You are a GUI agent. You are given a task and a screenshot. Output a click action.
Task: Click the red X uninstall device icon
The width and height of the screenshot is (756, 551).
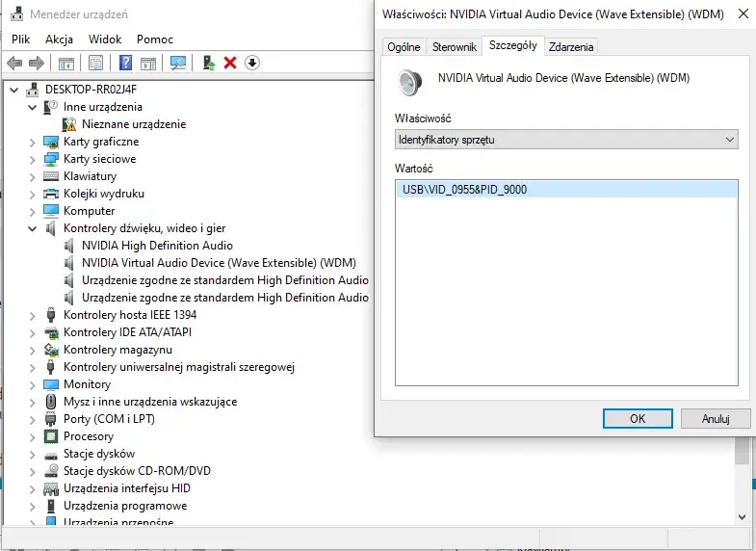230,63
